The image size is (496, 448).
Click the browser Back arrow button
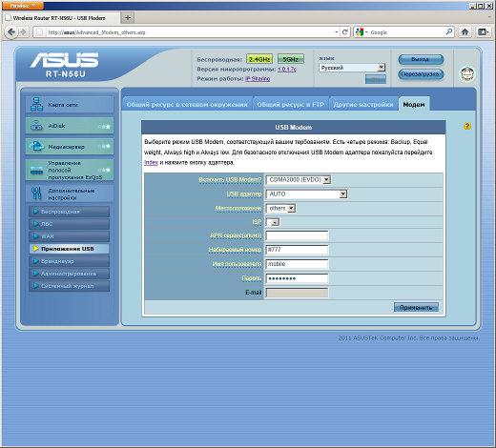pyautogui.click(x=11, y=32)
